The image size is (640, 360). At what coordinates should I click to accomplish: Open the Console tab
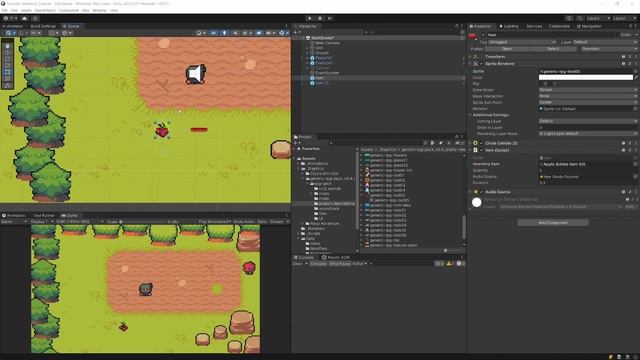pyautogui.click(x=304, y=258)
